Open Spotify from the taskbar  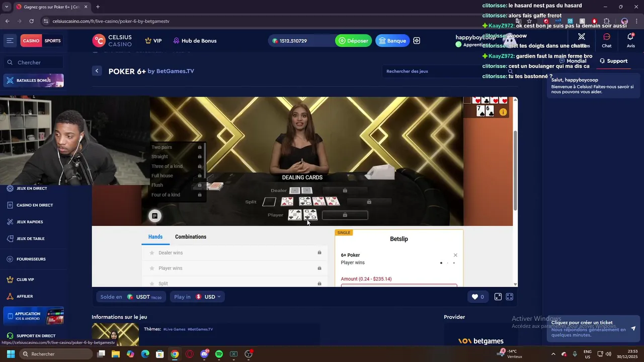point(219,354)
